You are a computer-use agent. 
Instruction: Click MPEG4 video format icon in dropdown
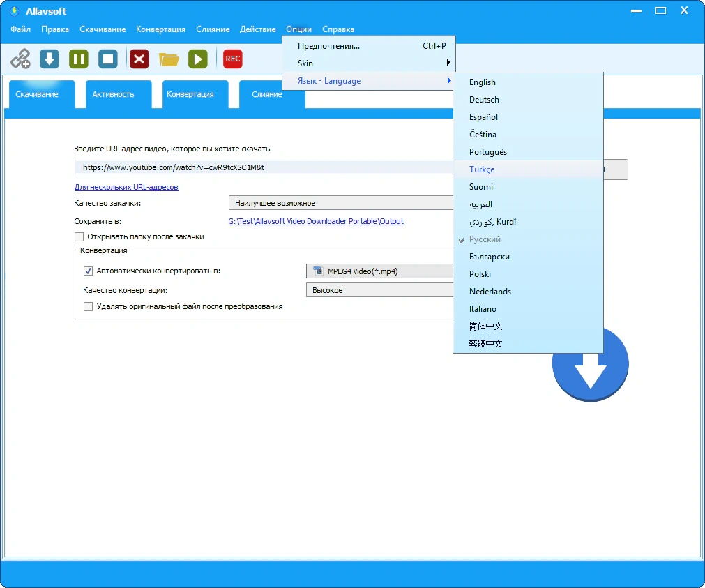pyautogui.click(x=318, y=271)
